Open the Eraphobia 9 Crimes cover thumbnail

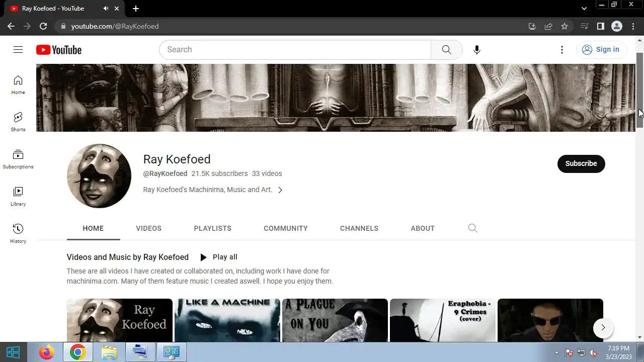pyautogui.click(x=443, y=320)
